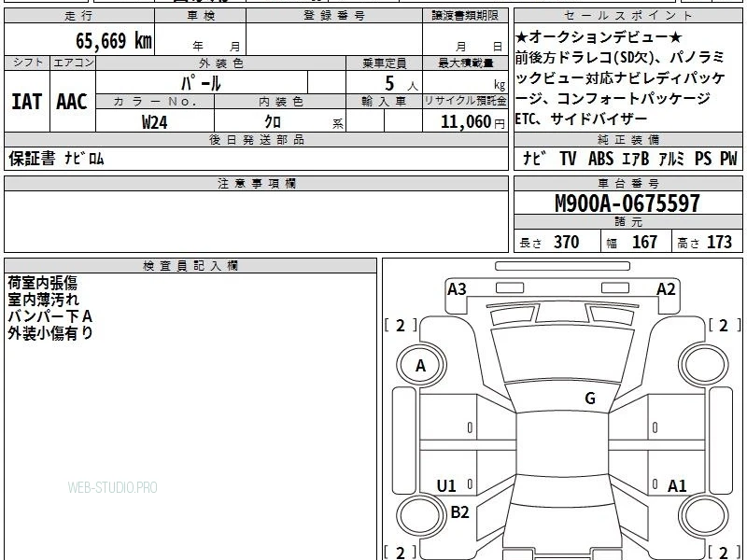This screenshot has width=747, height=560.
Task: Click the エアB equipment label
Action: (636, 159)
